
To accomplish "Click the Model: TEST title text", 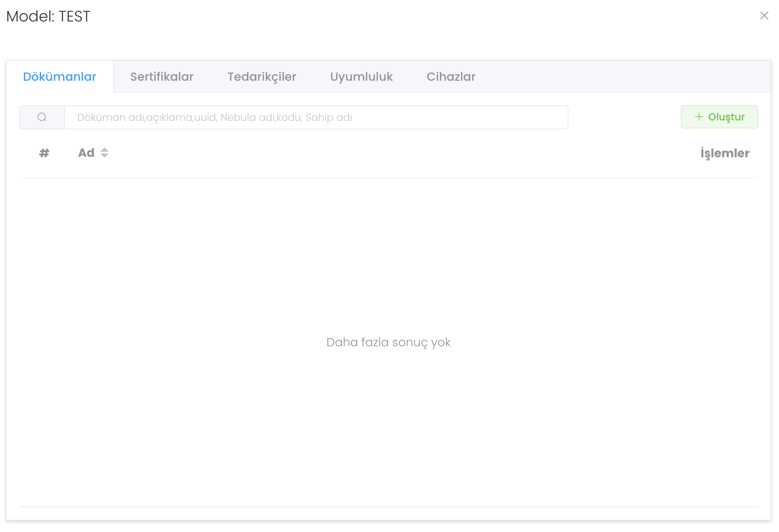I will (x=48, y=16).
